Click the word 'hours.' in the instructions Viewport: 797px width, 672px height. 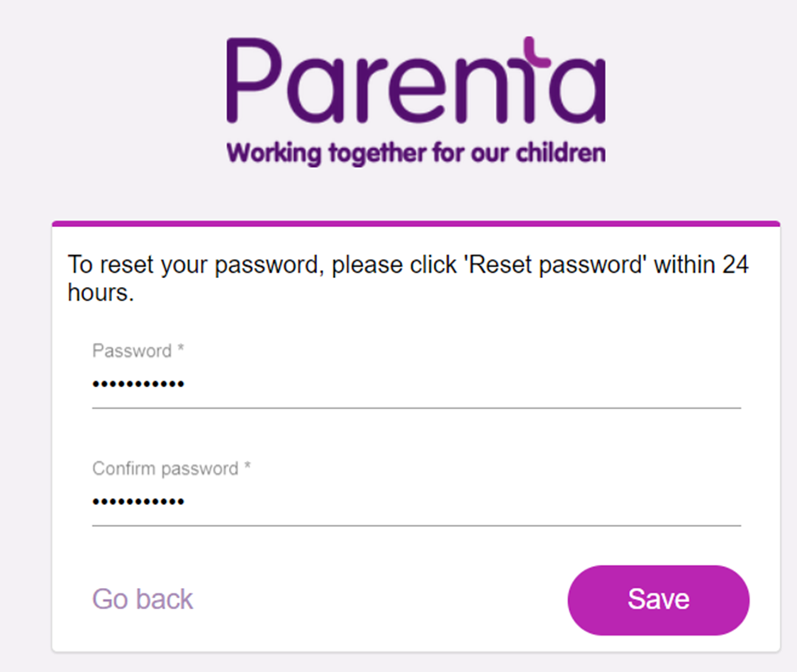coord(101,292)
